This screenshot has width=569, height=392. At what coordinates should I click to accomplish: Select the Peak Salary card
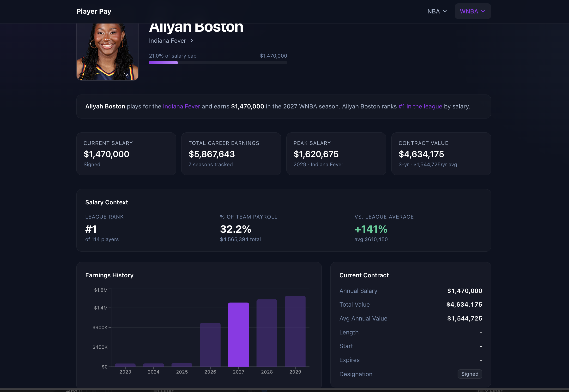[336, 154]
